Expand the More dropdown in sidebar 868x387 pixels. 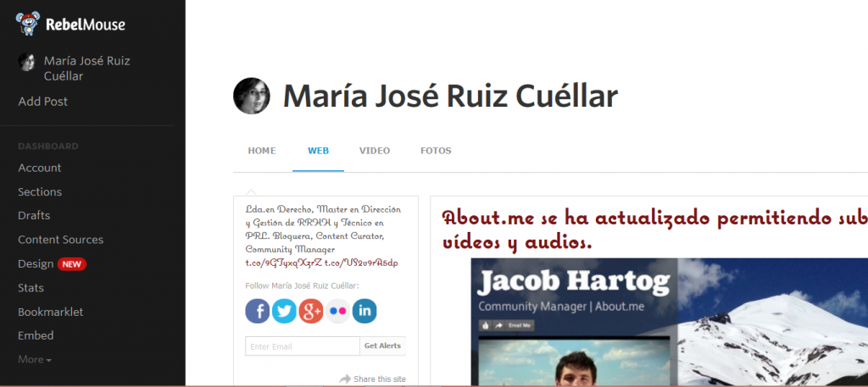point(35,359)
